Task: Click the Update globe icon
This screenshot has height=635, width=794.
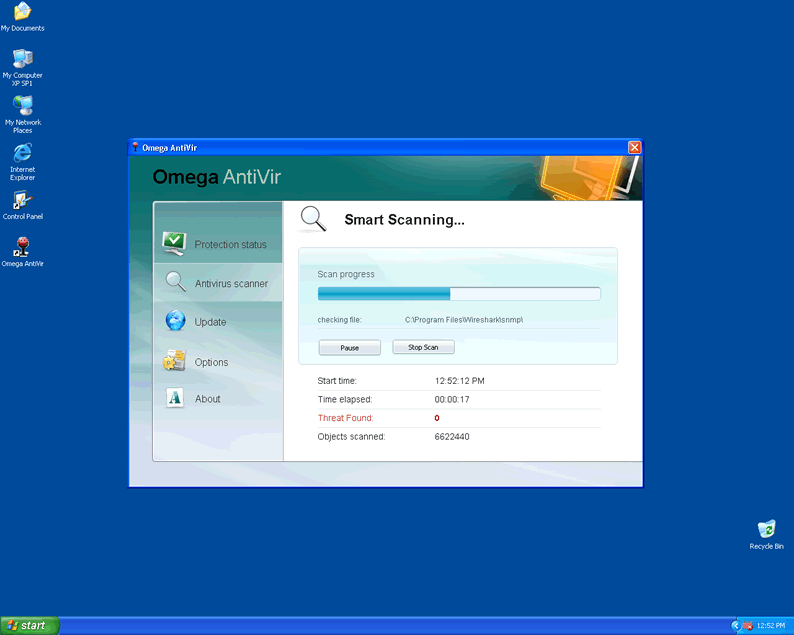Action: (176, 321)
